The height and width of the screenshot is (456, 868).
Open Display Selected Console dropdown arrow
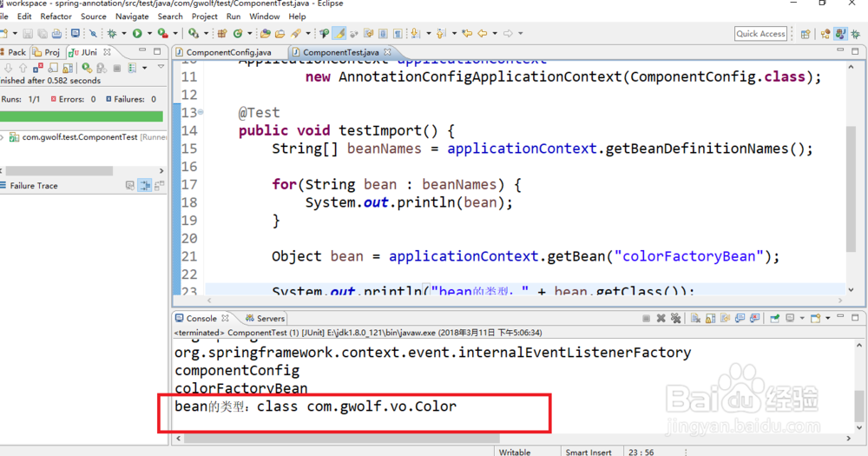click(x=801, y=318)
